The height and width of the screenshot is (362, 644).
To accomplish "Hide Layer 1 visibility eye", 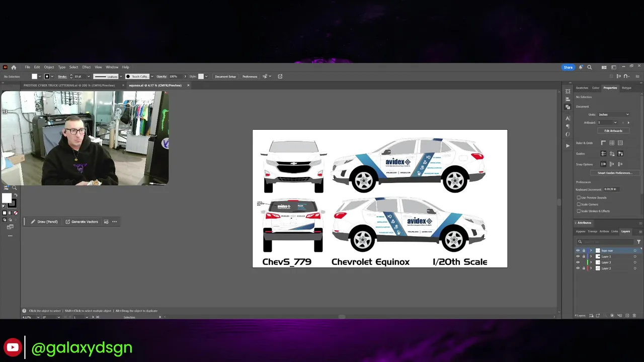I will (578, 256).
